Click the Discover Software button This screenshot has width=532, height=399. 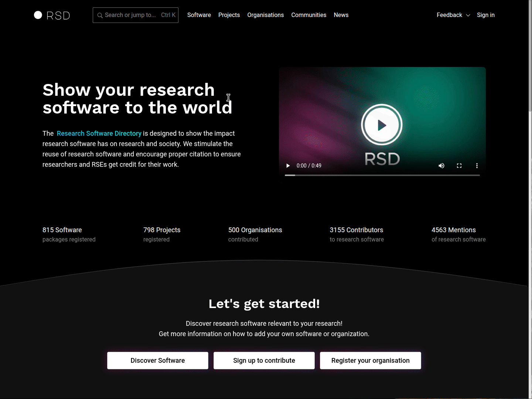coord(158,361)
